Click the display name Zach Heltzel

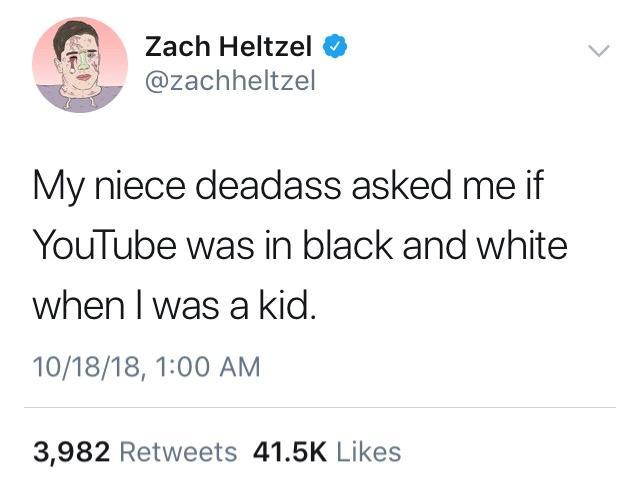(x=229, y=46)
